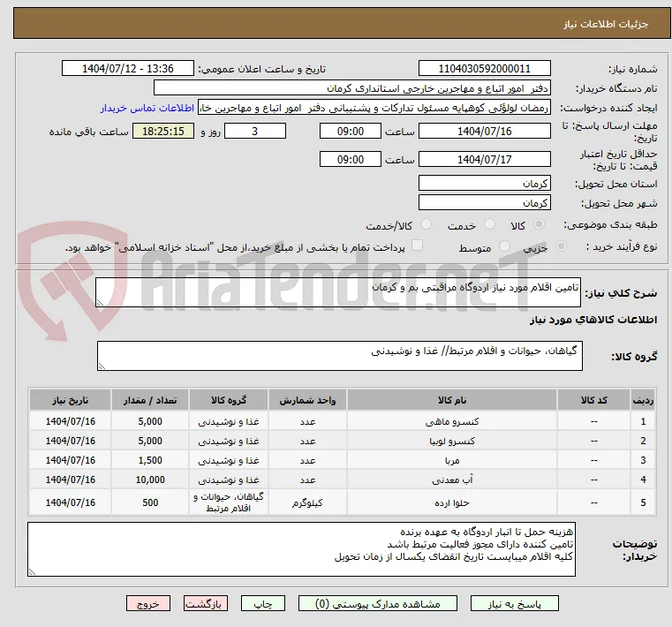Click quantity 500 in حلوا ارده row
The image size is (672, 627).
(150, 502)
